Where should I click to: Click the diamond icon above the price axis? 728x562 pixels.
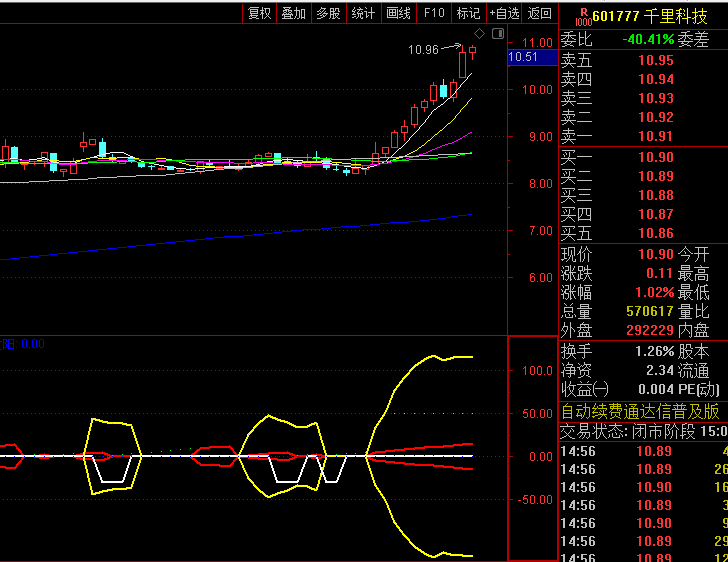tap(479, 35)
